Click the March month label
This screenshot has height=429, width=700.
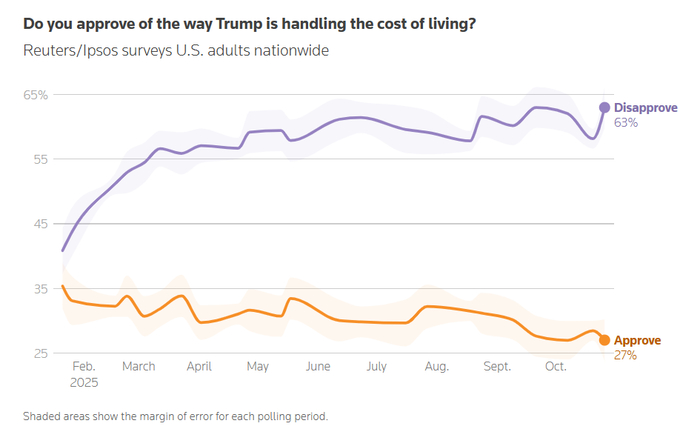click(x=139, y=367)
